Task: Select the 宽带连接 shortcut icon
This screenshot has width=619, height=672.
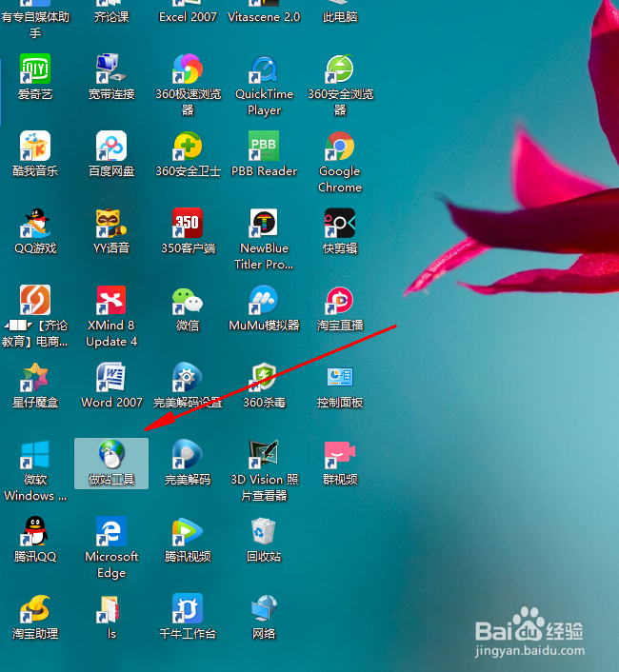Action: pos(111,69)
